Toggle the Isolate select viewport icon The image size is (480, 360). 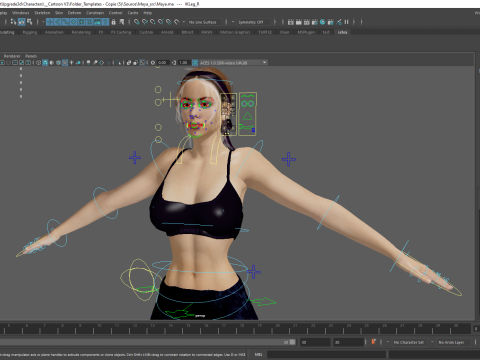tap(119, 63)
